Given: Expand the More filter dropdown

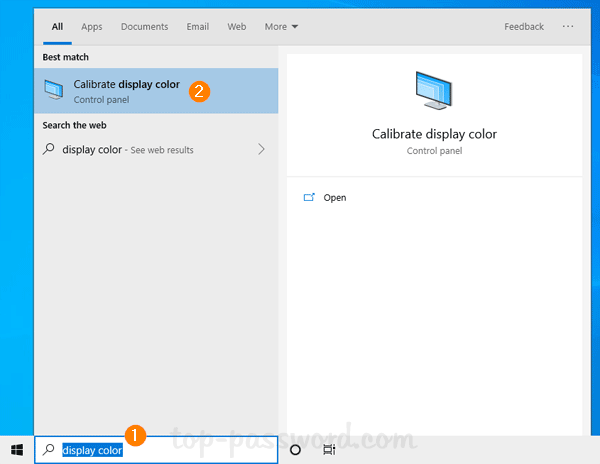Looking at the screenshot, I should (x=281, y=27).
